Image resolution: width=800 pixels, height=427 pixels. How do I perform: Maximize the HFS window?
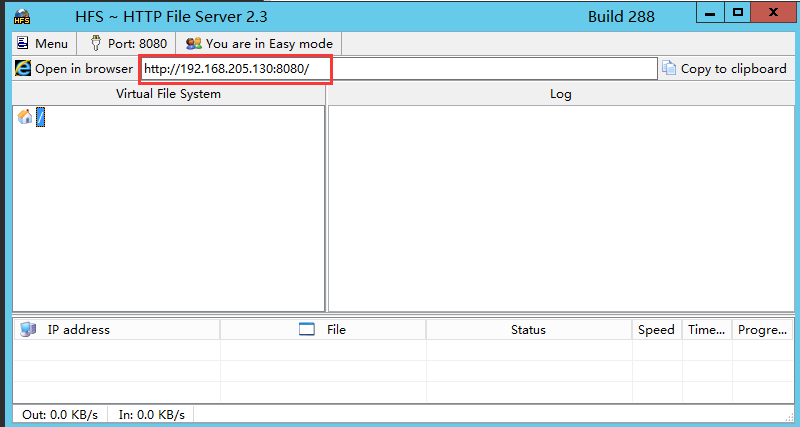[x=737, y=13]
